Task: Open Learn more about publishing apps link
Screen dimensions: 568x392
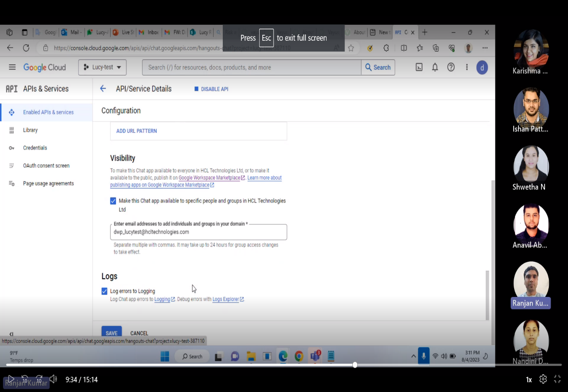Action: (x=196, y=181)
